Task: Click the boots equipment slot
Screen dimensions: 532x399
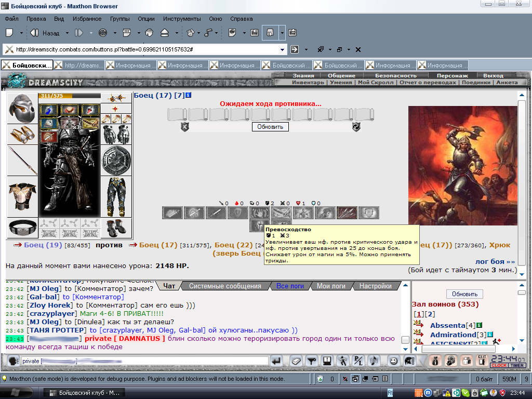Action: point(116,228)
